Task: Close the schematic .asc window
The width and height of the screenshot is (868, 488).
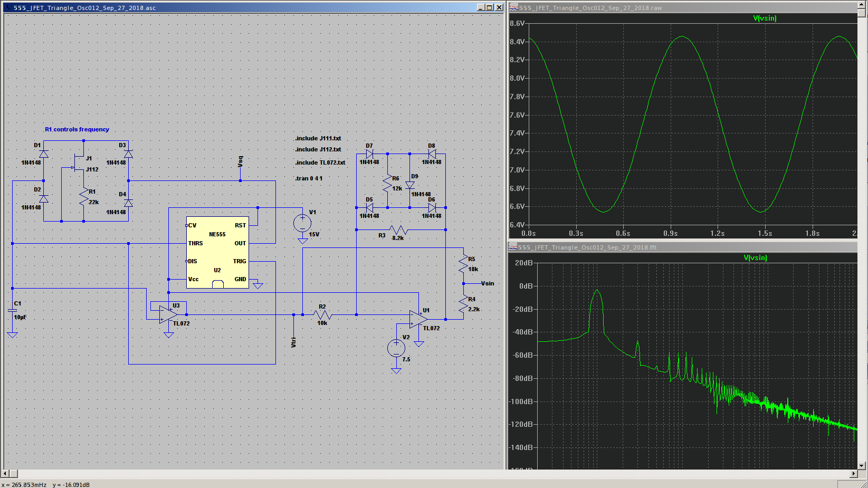Action: pos(499,7)
